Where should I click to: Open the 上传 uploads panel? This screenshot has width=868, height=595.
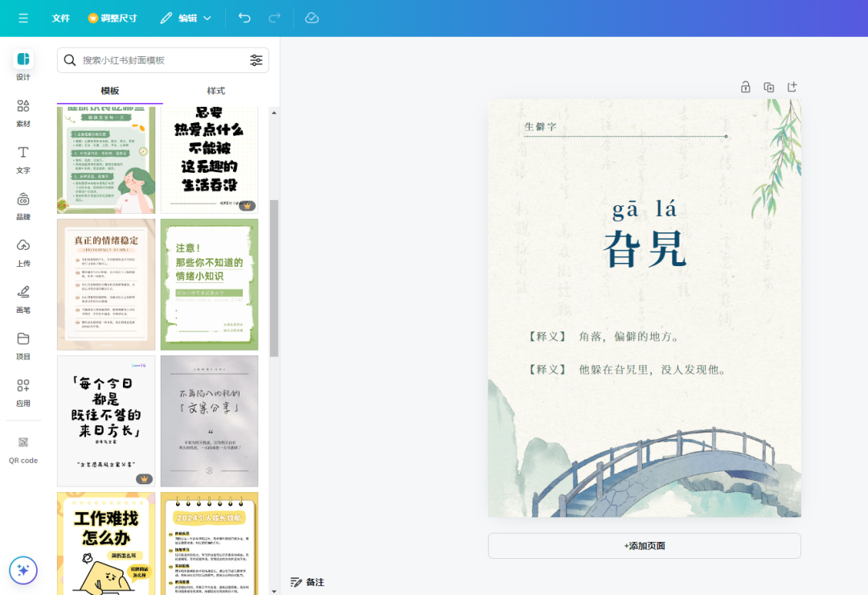click(23, 251)
